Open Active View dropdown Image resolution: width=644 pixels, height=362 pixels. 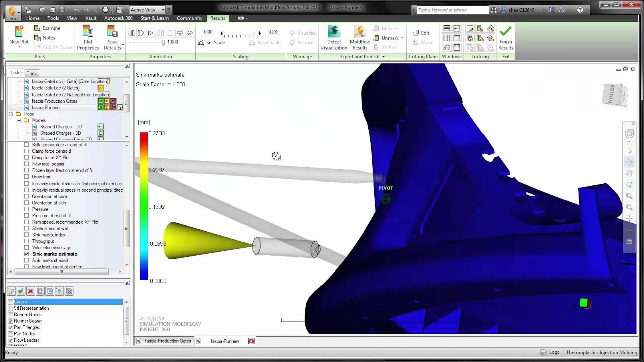(163, 9)
